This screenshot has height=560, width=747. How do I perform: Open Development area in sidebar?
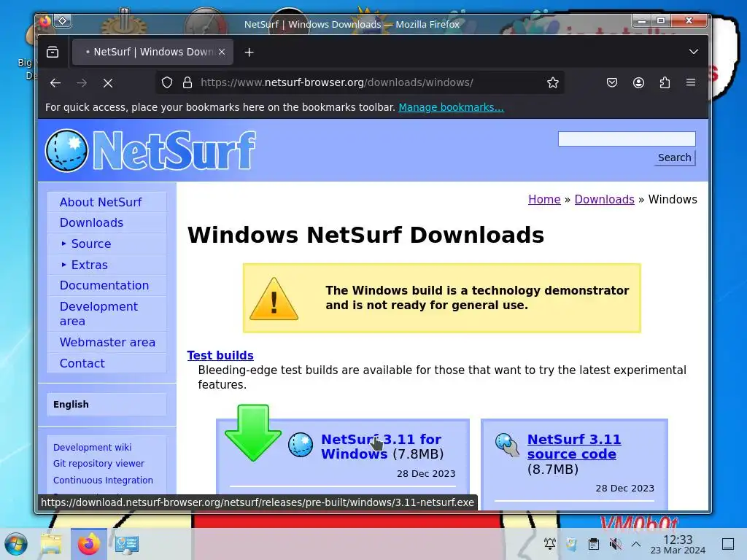pos(98,314)
